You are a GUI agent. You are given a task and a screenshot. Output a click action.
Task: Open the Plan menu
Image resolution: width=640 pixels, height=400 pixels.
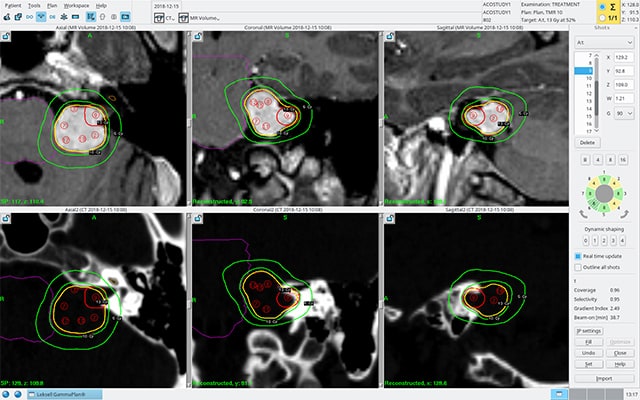pos(51,5)
